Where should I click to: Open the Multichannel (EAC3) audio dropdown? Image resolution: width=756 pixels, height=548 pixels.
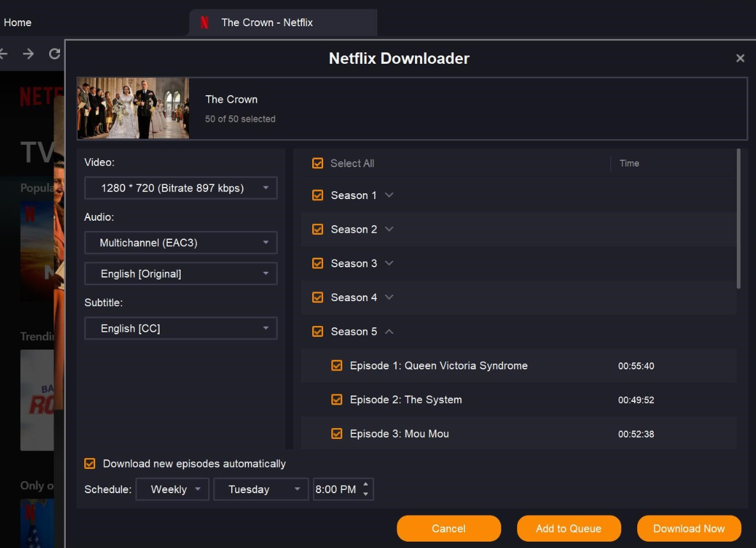tap(181, 242)
